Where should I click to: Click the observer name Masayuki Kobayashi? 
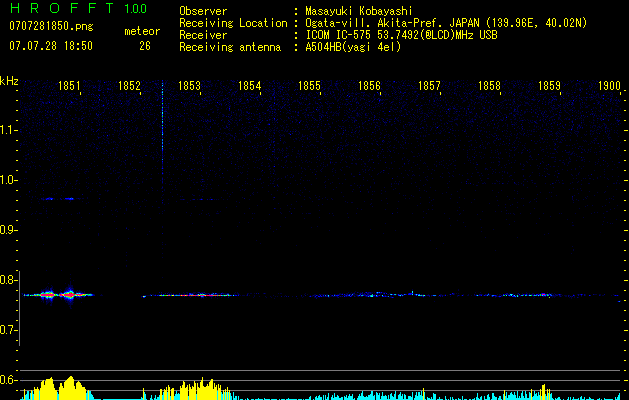pos(359,11)
